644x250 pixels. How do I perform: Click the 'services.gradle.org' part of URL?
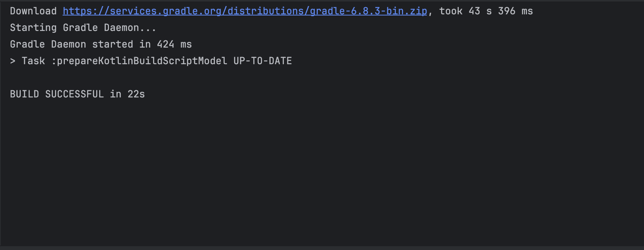pyautogui.click(x=166, y=11)
